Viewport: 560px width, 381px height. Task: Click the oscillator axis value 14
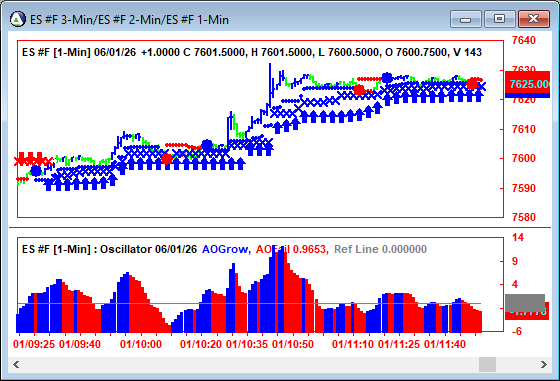tap(518, 237)
